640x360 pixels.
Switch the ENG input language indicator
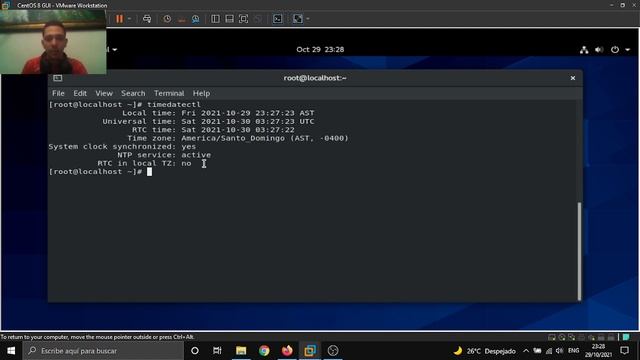[573, 351]
